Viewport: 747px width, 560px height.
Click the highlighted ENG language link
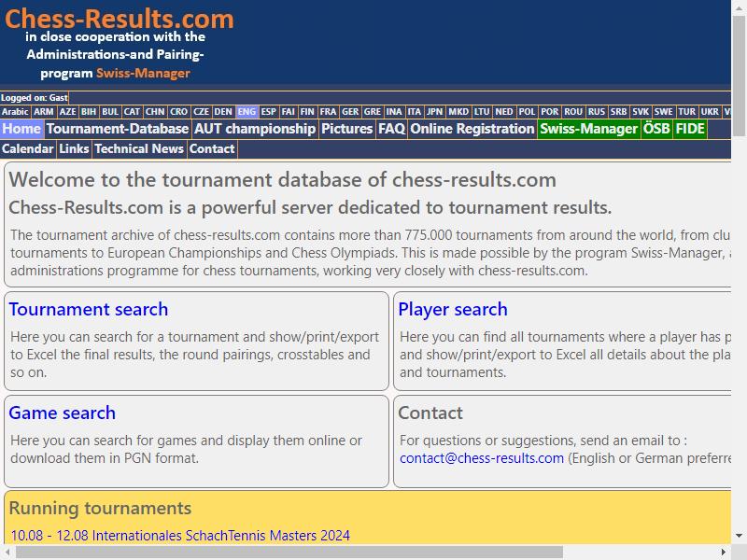(x=247, y=111)
